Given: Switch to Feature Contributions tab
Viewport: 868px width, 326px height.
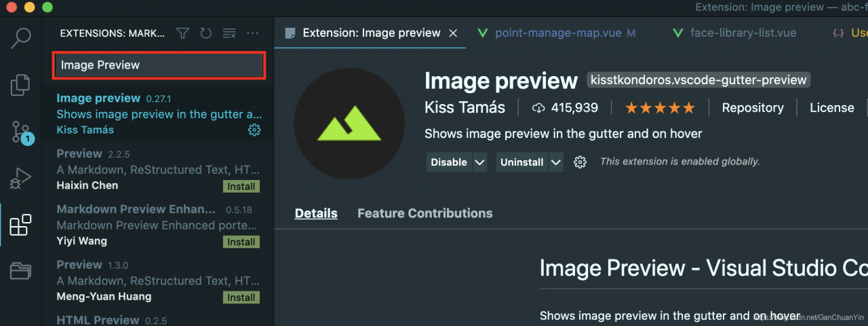Looking at the screenshot, I should pos(425,213).
